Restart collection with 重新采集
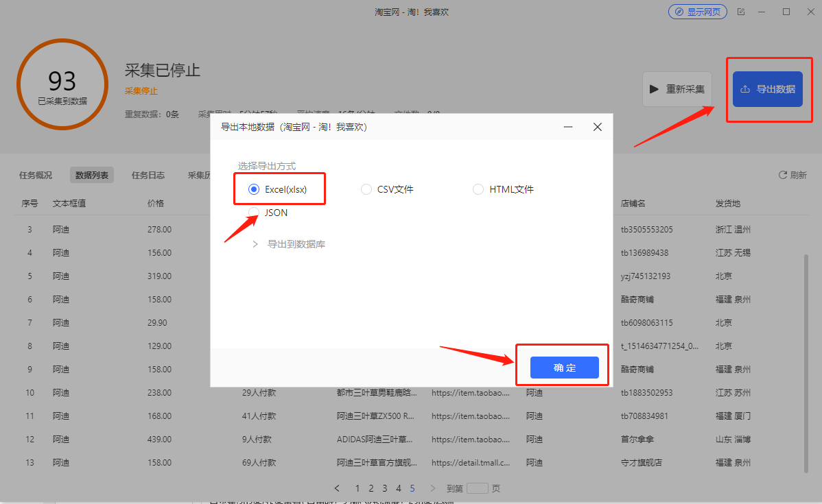The width and height of the screenshot is (822, 504). tap(677, 89)
